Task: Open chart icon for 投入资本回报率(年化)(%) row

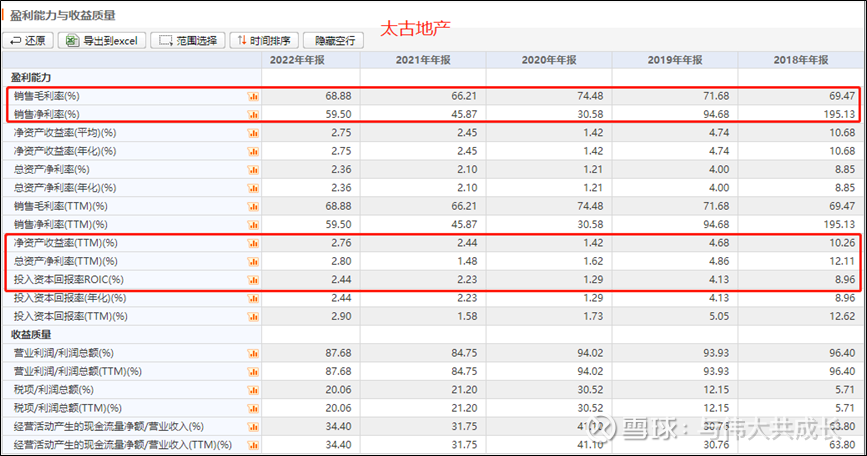Action: click(253, 298)
